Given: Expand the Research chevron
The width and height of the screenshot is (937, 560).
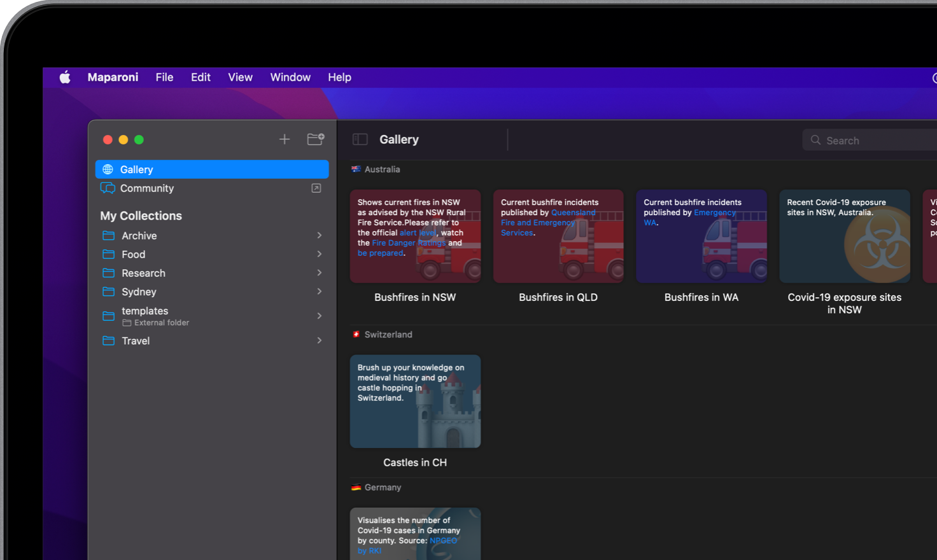Looking at the screenshot, I should pyautogui.click(x=320, y=273).
